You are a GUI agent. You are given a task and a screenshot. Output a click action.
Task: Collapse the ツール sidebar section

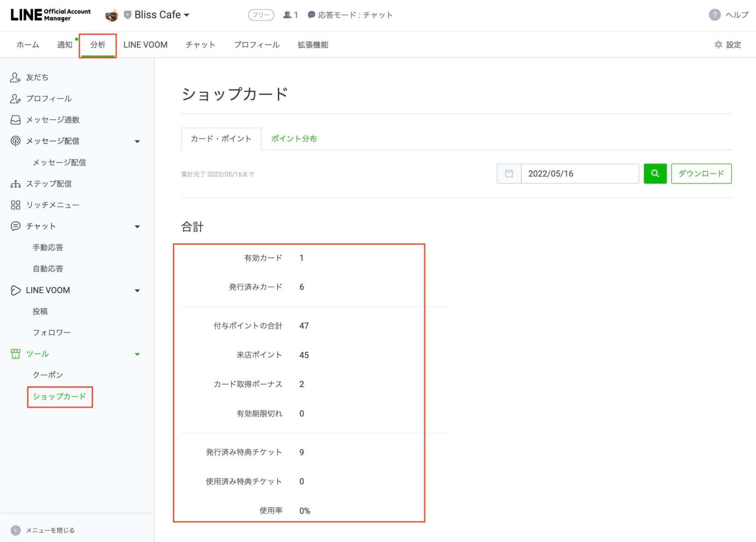[x=138, y=354]
